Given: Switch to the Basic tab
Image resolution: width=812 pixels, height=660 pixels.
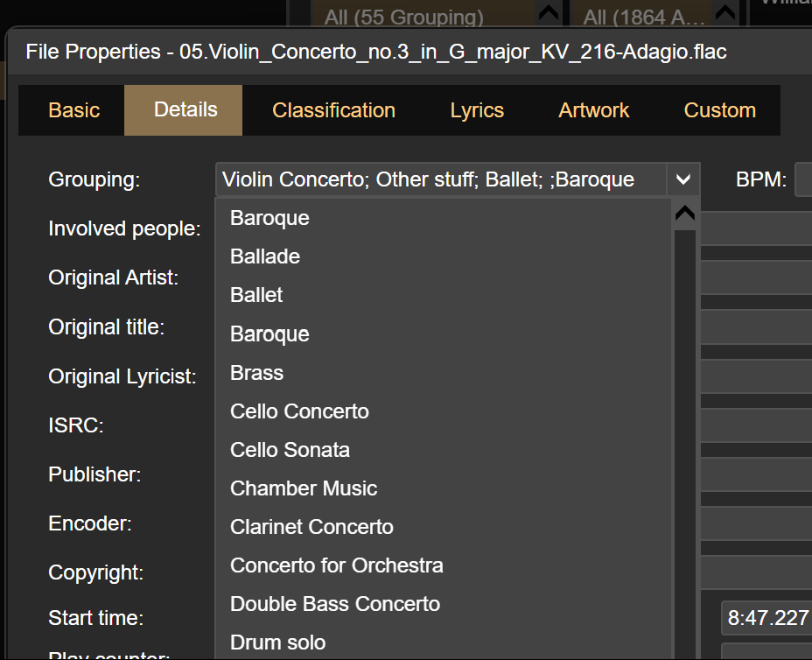Looking at the screenshot, I should (74, 110).
